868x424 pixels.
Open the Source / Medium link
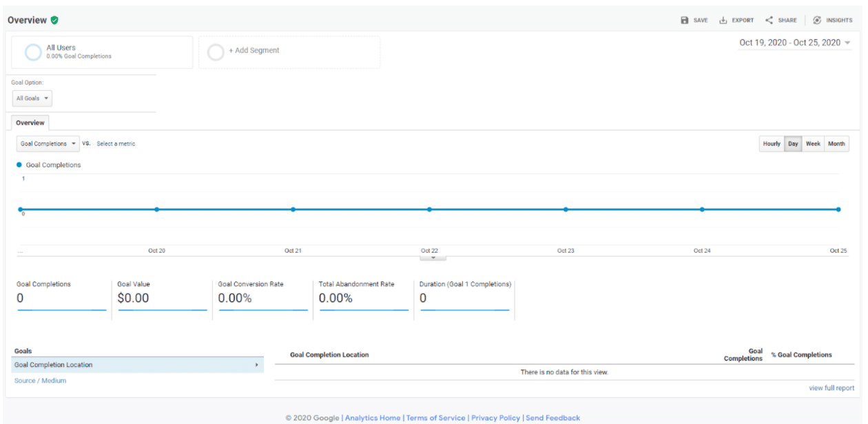[x=41, y=381]
